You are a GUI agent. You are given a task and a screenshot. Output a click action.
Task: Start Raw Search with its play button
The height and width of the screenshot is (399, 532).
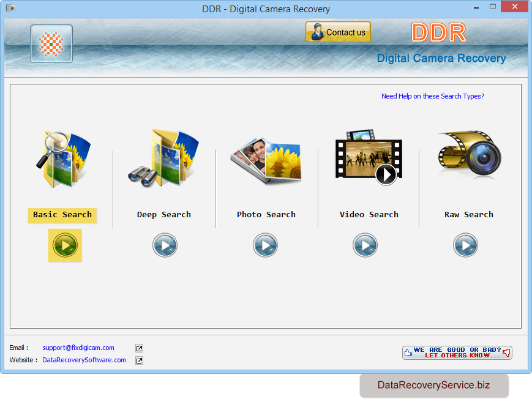(465, 245)
